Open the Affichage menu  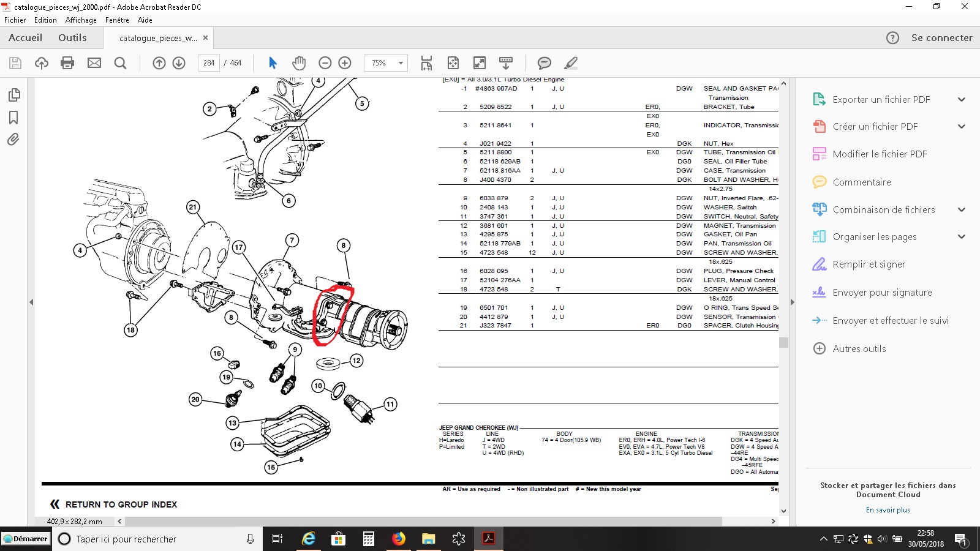81,20
